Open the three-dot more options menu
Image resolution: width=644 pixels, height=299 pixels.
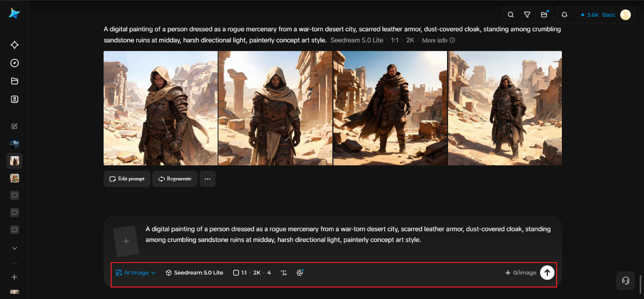point(208,179)
